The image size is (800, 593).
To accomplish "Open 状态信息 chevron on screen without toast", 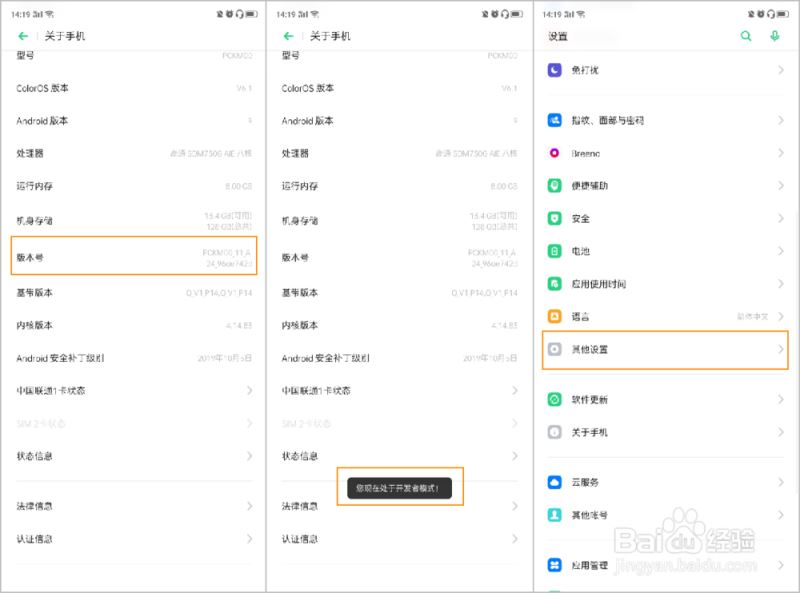I will tap(249, 456).
